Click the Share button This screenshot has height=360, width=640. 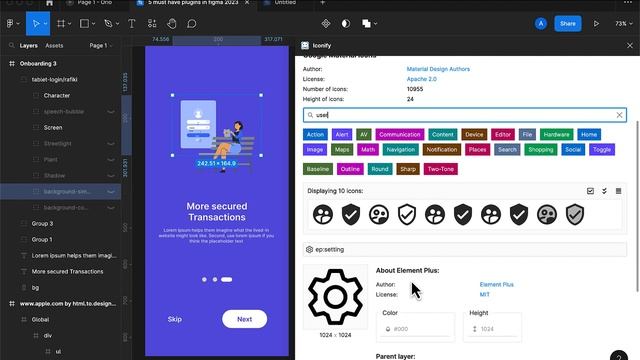tap(568, 24)
